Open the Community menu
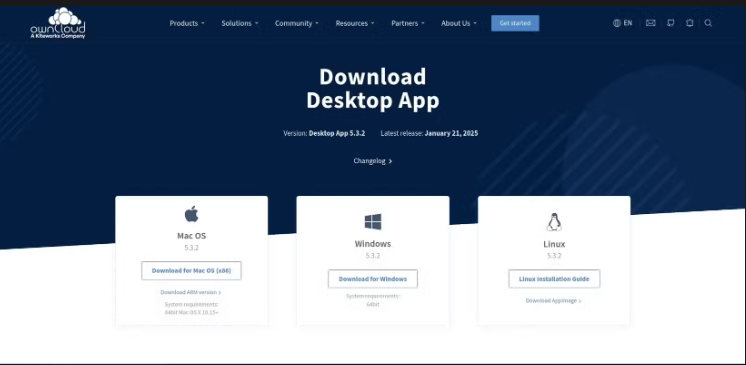Screen dimensions: 746x365 point(297,23)
